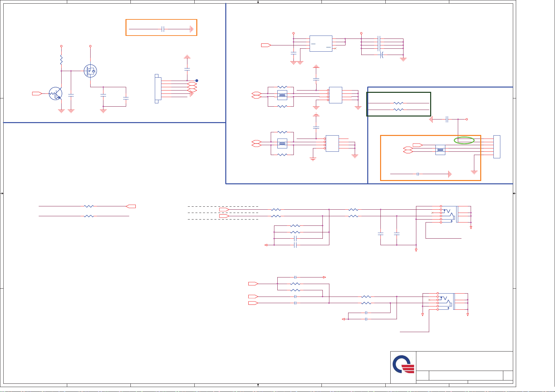This screenshot has height=392, width=555.
Task: Click the ground symbol below the NPN transistor emitter
Action: (x=61, y=111)
